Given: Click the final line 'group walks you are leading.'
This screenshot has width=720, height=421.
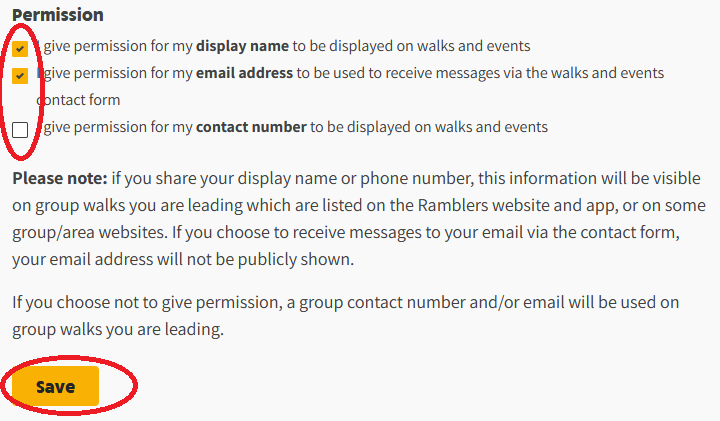Looking at the screenshot, I should pyautogui.click(x=118, y=329).
